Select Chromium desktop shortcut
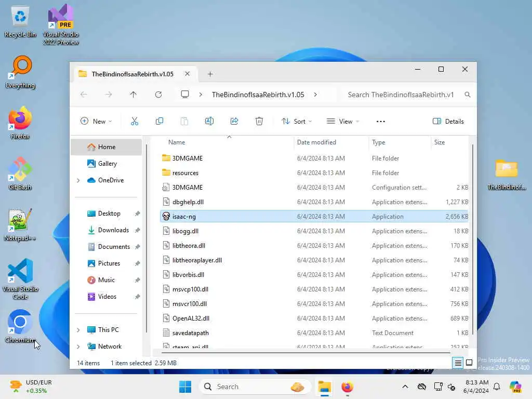 pyautogui.click(x=20, y=326)
